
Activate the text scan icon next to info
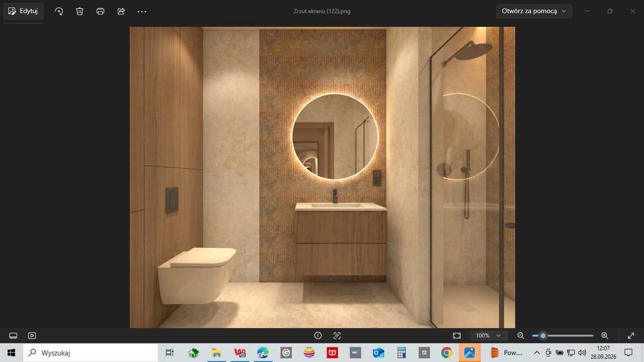[x=337, y=336]
